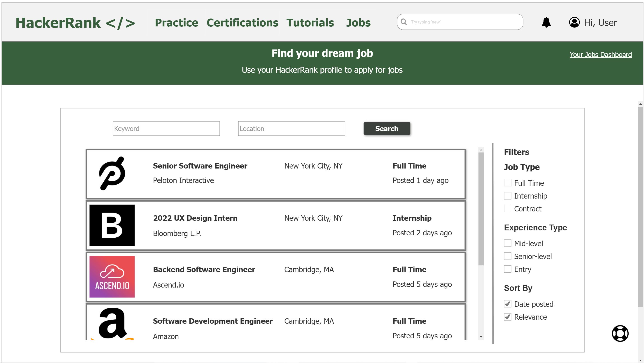The image size is (644, 363).
Task: Check the Internship filter
Action: point(508,196)
